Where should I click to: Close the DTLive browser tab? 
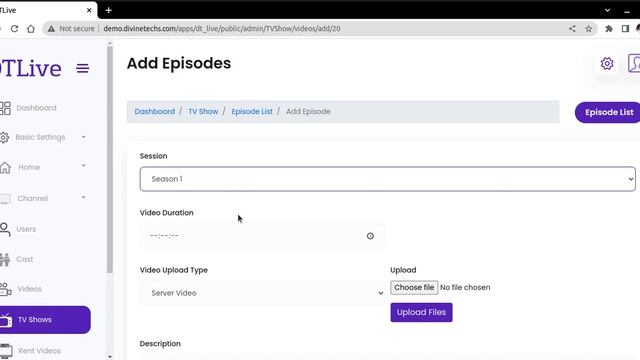click(89, 10)
